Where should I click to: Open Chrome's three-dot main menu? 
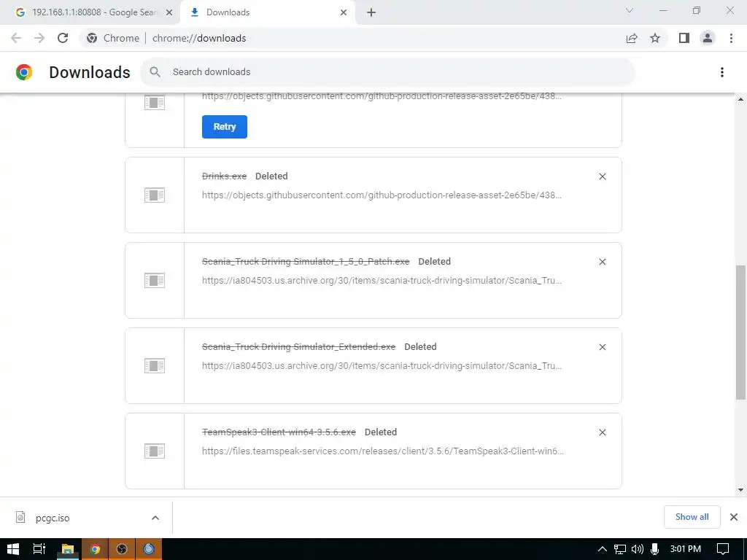tap(731, 38)
